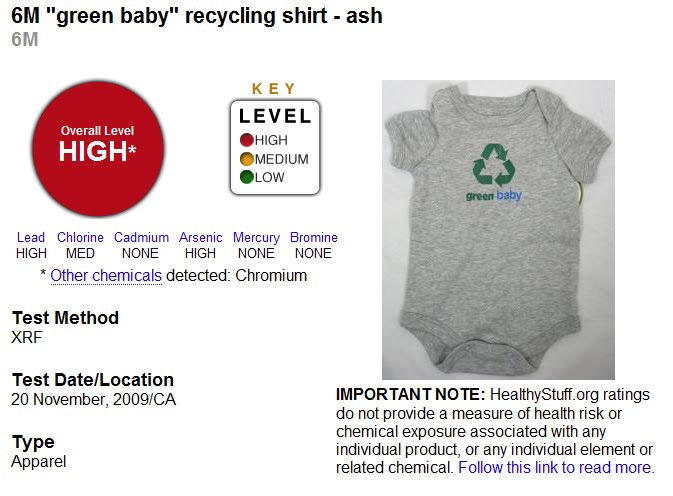Follow this link to read more
This screenshot has width=673, height=496.
(556, 467)
